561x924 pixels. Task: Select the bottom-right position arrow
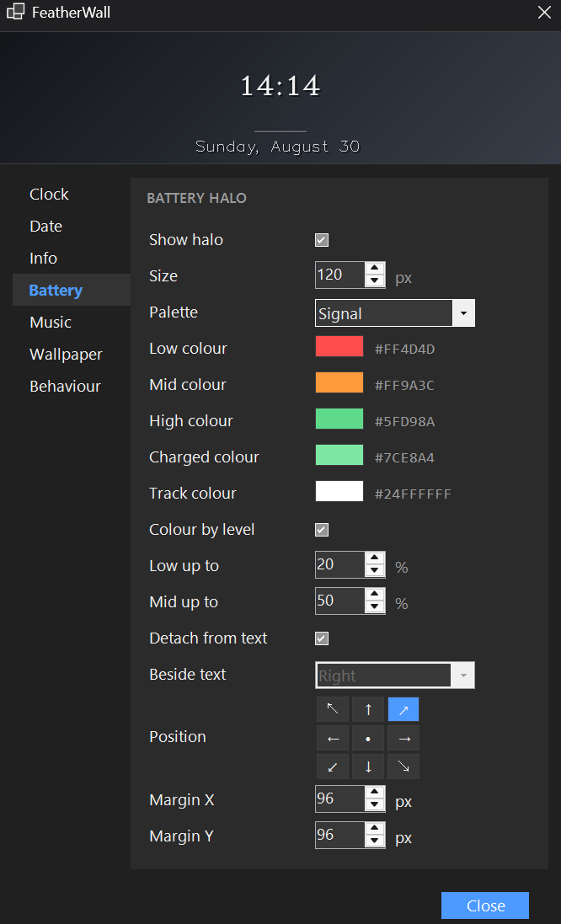click(x=403, y=766)
